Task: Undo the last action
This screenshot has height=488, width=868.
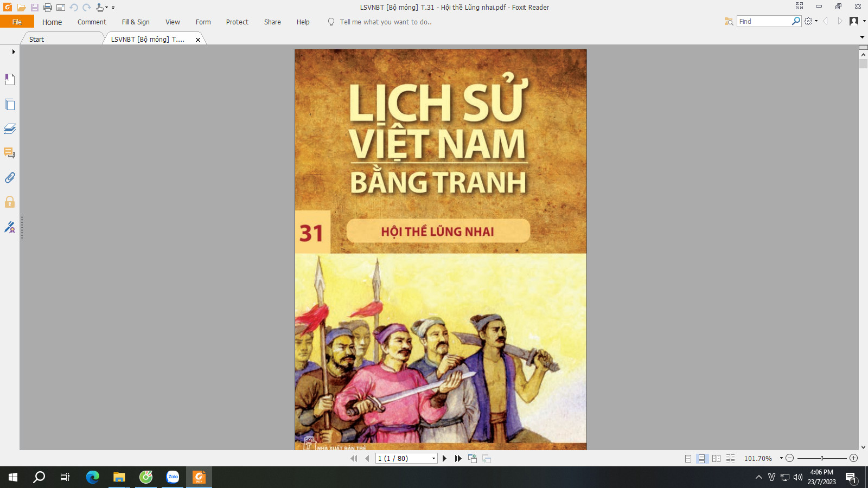Action: [x=74, y=8]
